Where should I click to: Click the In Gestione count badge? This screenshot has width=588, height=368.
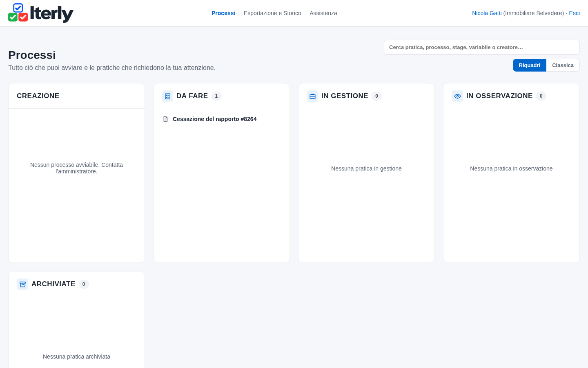click(376, 96)
